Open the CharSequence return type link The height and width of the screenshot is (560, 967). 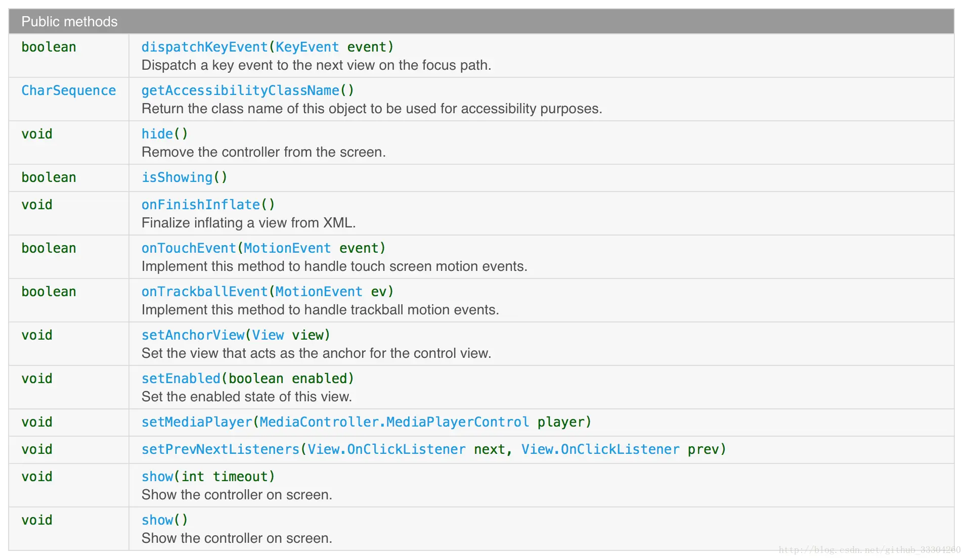[x=68, y=90]
